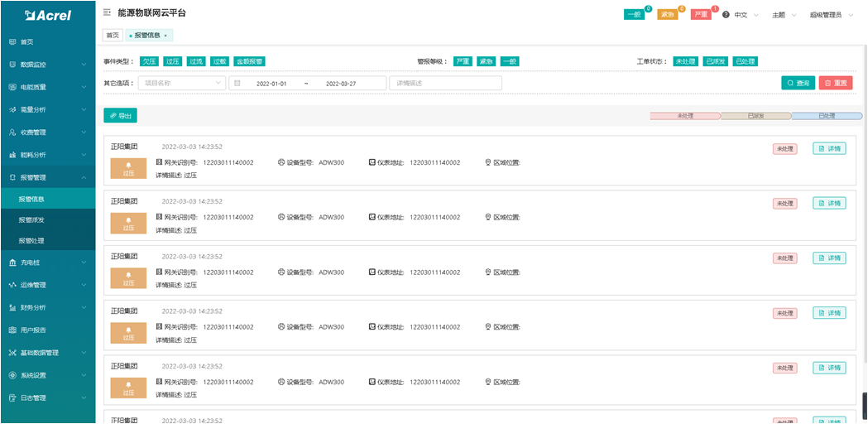This screenshot has width=868, height=424.
Task: Expand the 系统设置 sidebar menu
Action: [48, 375]
